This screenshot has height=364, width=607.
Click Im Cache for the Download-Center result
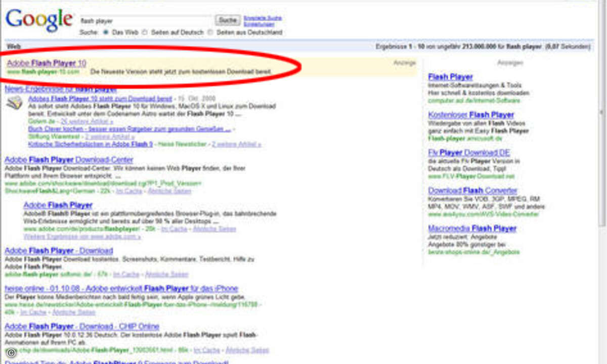128,191
